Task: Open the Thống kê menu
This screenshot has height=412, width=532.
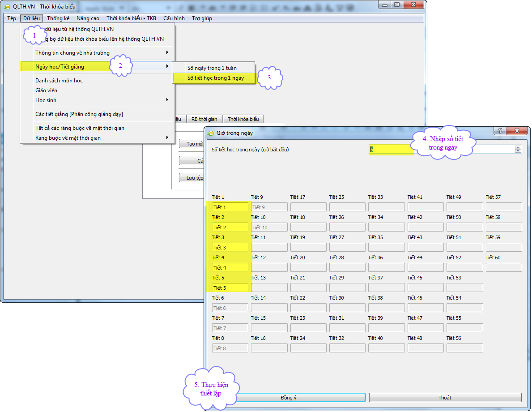Action: (x=58, y=18)
